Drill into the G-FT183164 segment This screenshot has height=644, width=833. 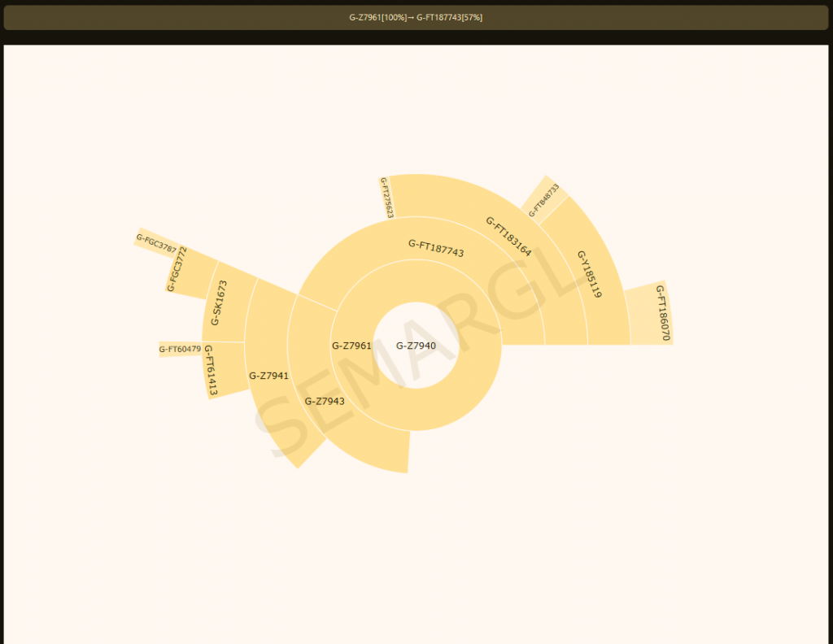coord(508,236)
